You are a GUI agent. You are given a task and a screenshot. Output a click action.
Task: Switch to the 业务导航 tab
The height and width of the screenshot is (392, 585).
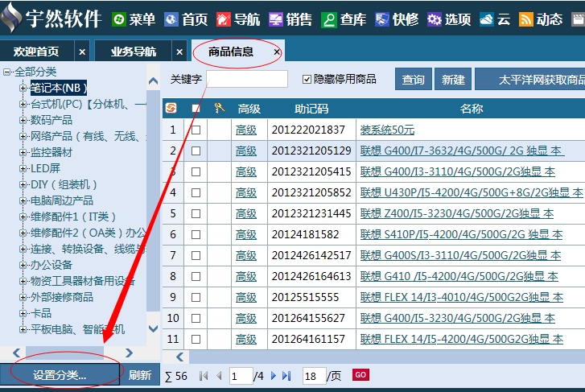click(134, 52)
